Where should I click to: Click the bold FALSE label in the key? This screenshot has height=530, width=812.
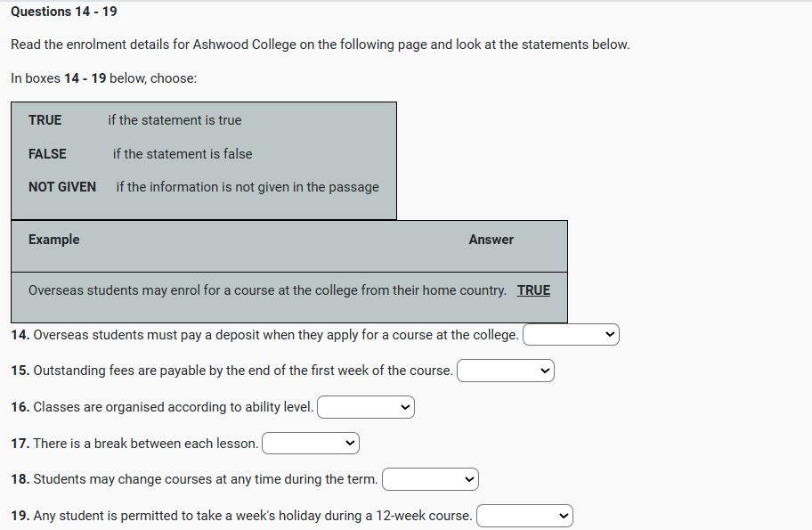(47, 154)
